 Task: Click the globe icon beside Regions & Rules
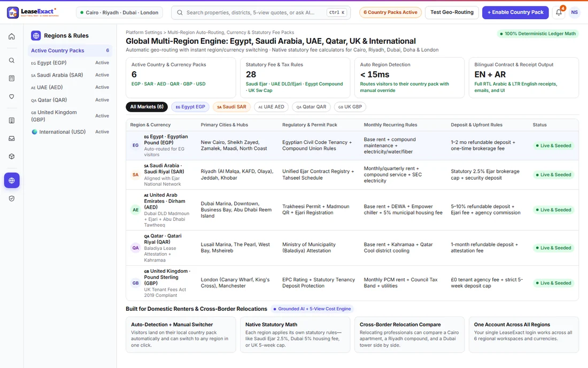(36, 36)
